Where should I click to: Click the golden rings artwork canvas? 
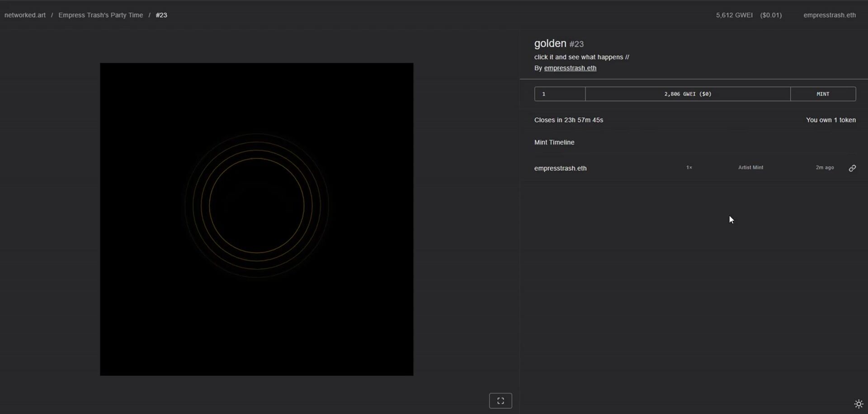pos(256,219)
